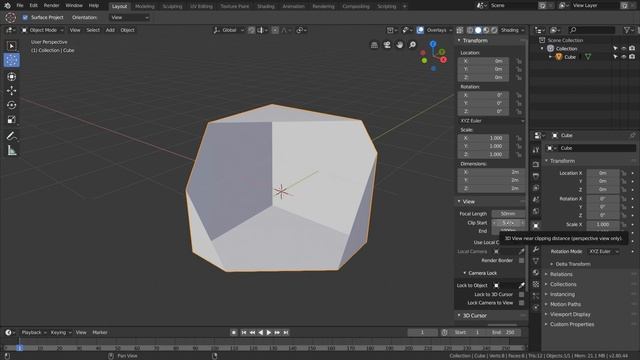Select solid viewport shading sphere
This screenshot has height=360, width=640.
point(478,30)
